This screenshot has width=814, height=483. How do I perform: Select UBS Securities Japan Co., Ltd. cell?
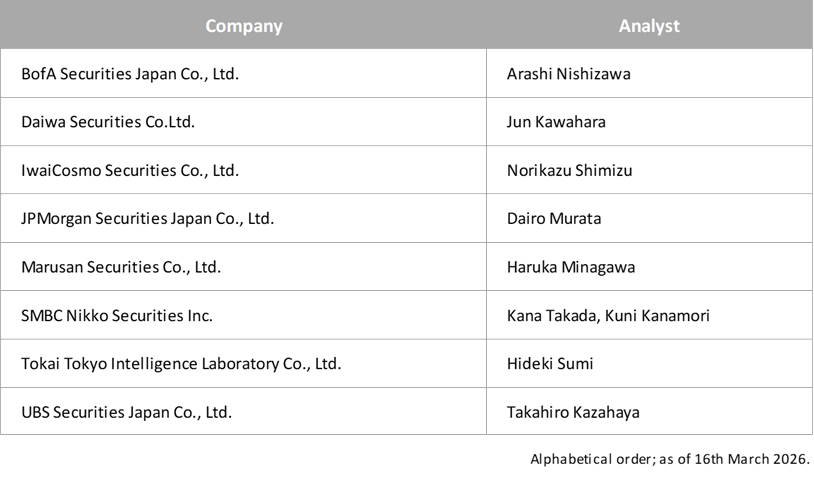pyautogui.click(x=126, y=411)
